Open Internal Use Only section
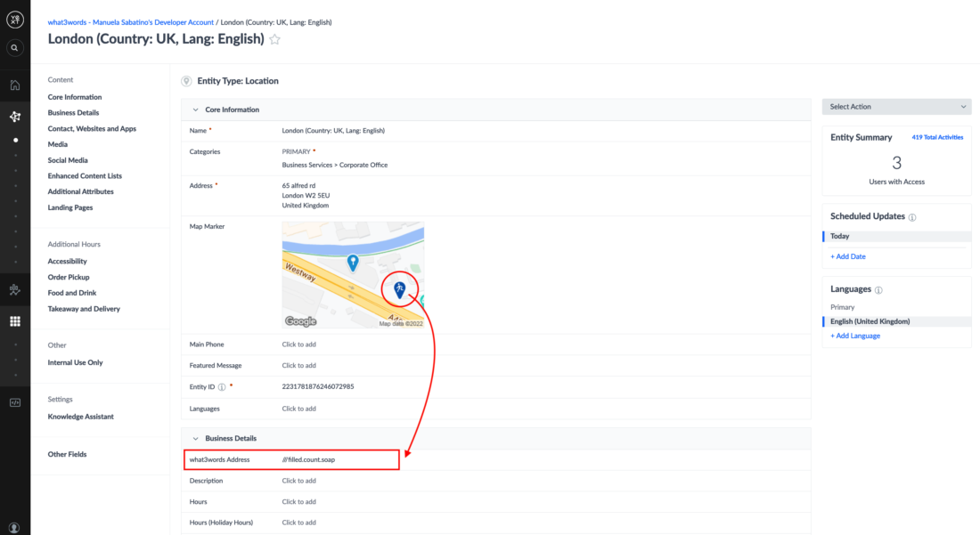980x535 pixels. click(75, 362)
